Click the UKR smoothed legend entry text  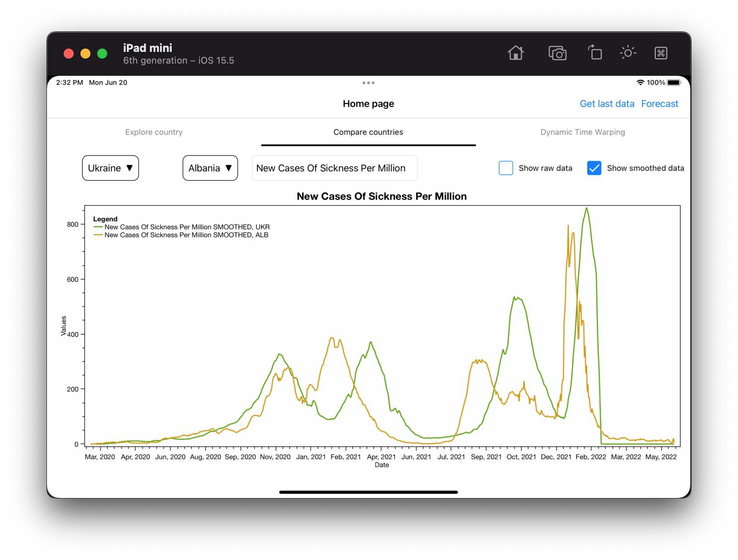pyautogui.click(x=187, y=227)
